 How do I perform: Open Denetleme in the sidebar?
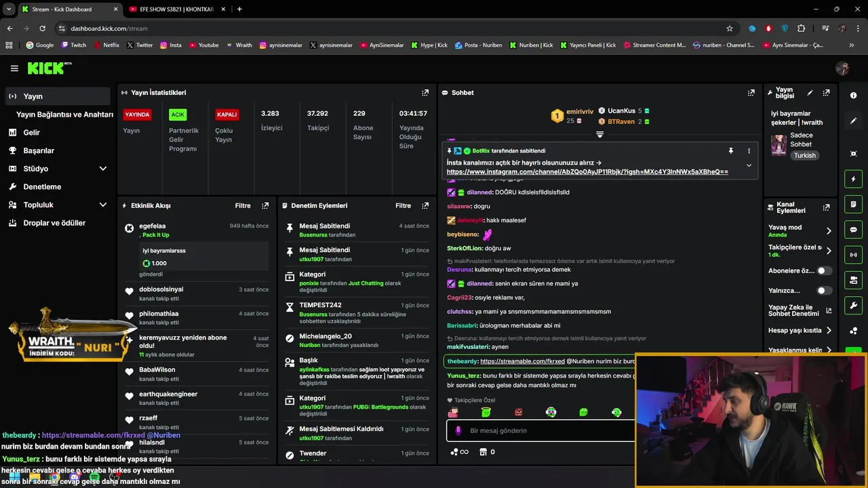click(x=42, y=187)
